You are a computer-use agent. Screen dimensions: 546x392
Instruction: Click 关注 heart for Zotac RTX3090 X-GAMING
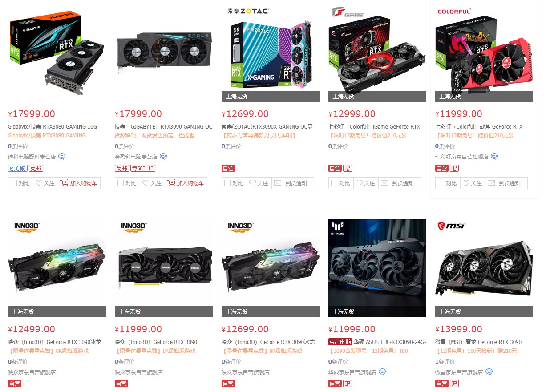click(x=259, y=183)
